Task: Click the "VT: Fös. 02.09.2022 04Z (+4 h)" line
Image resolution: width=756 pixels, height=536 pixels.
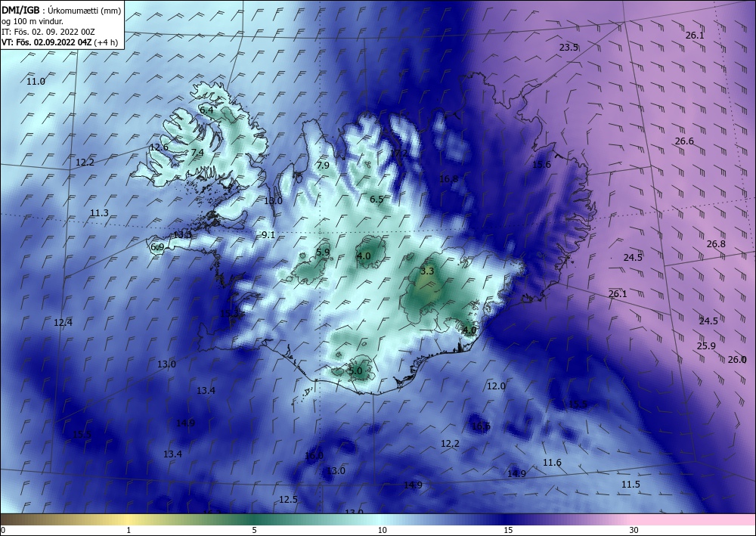Action: (59, 42)
